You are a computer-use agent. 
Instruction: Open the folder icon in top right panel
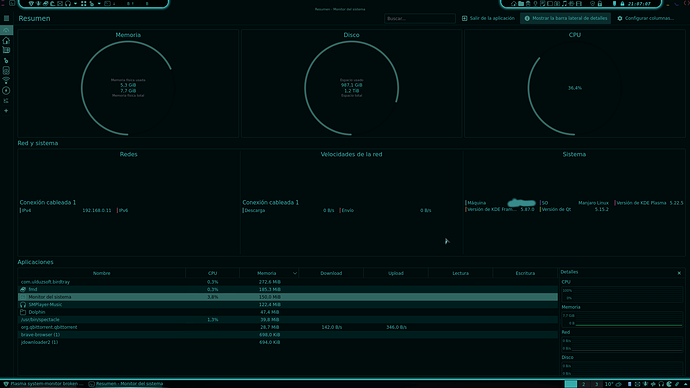click(x=521, y=4)
